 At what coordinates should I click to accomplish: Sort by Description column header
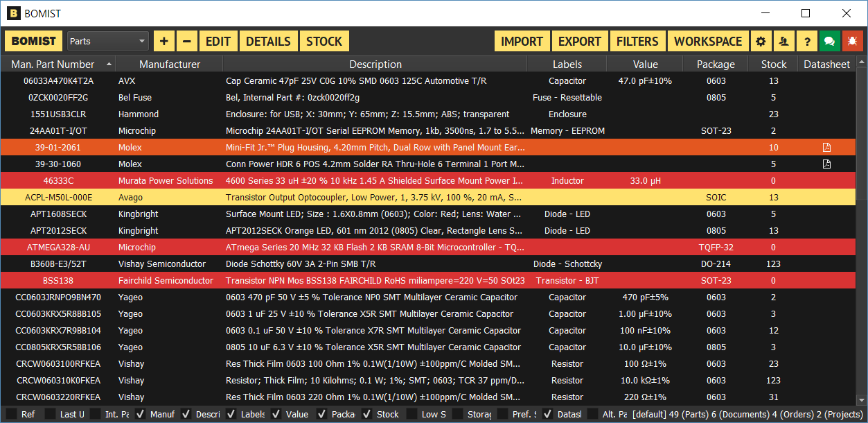click(x=375, y=64)
